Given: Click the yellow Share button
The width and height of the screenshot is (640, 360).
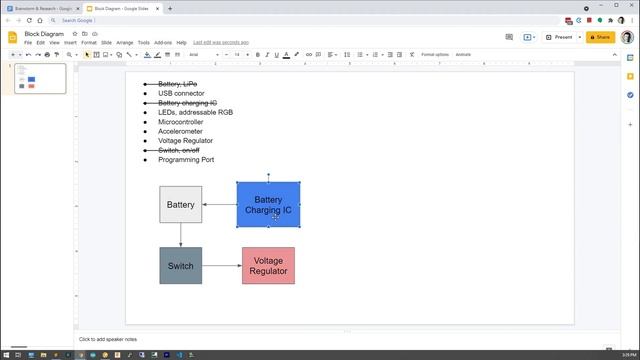Looking at the screenshot, I should (x=600, y=37).
